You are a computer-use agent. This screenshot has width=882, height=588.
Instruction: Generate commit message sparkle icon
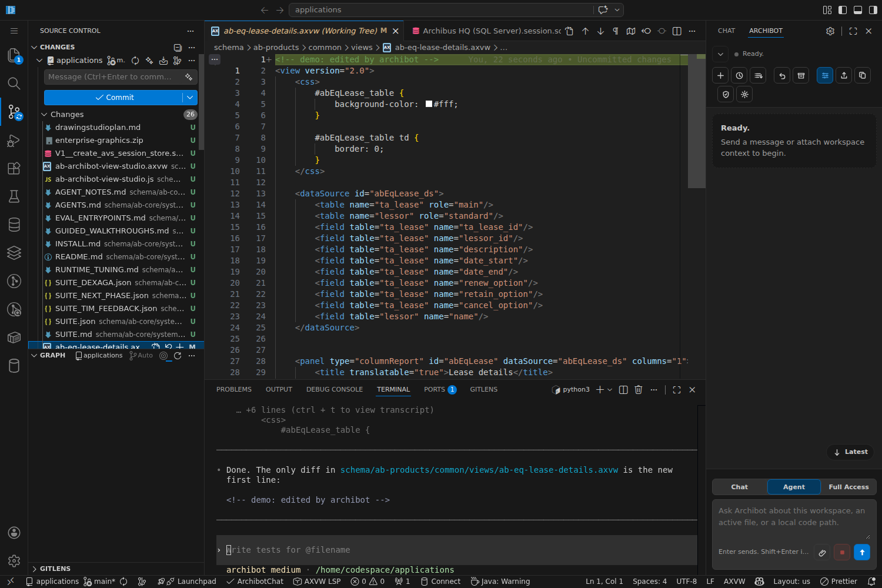[189, 77]
